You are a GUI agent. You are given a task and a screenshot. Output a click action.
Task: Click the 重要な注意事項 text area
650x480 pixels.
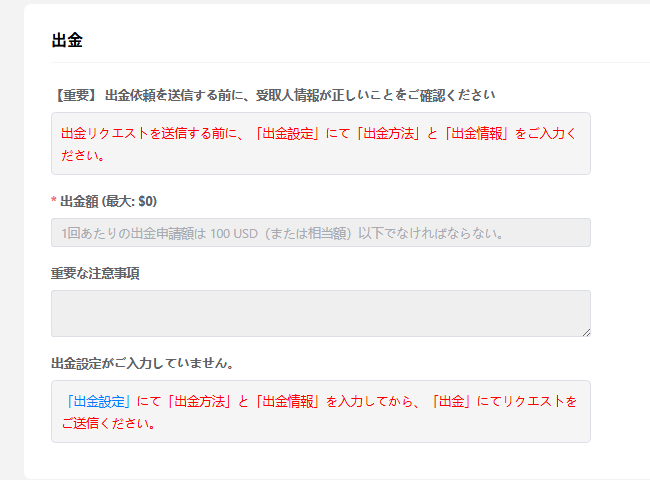[321, 313]
